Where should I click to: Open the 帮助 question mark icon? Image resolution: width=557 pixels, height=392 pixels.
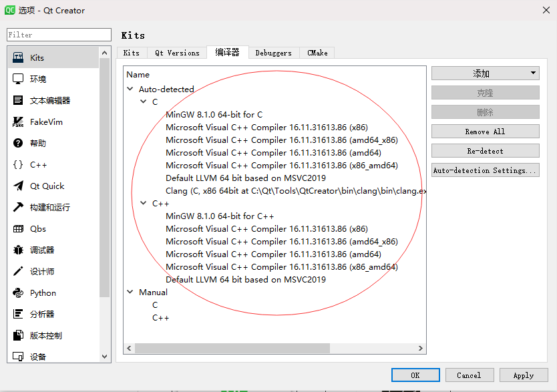[18, 143]
